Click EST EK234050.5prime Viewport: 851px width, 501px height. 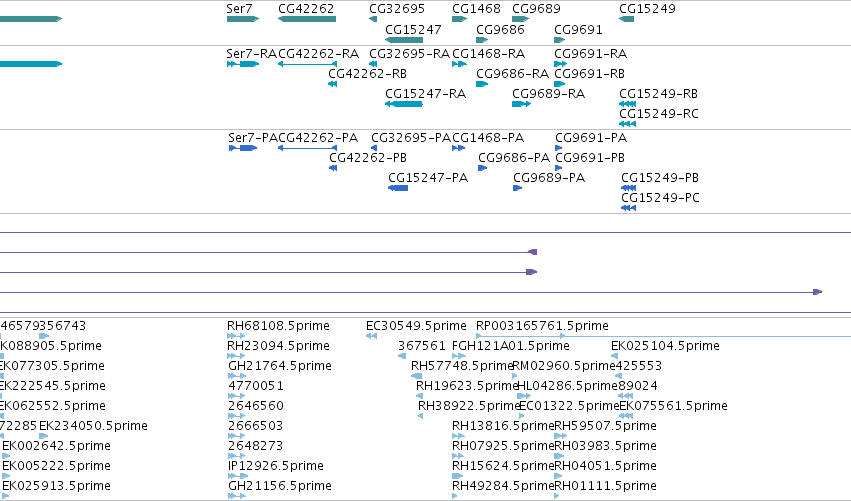93,426
